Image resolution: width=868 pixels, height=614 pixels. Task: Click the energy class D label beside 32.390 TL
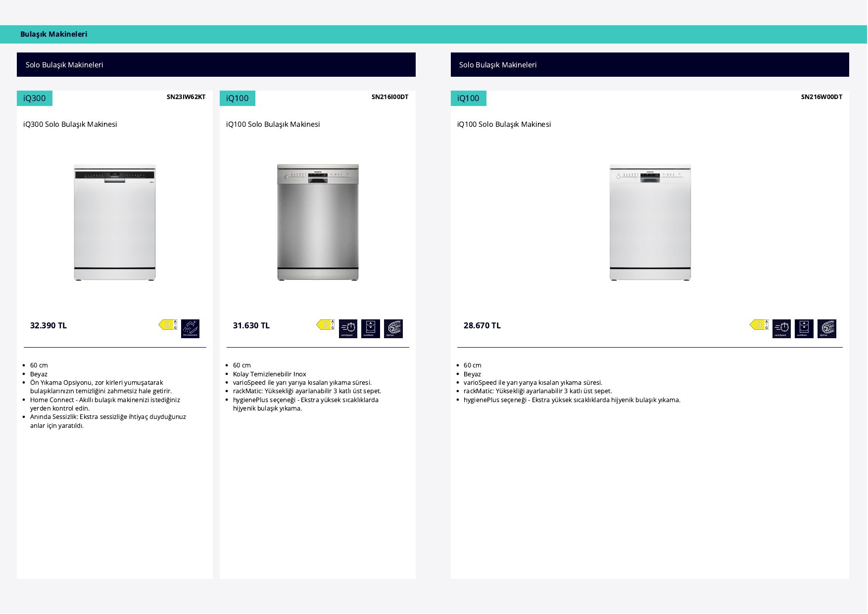click(x=168, y=325)
